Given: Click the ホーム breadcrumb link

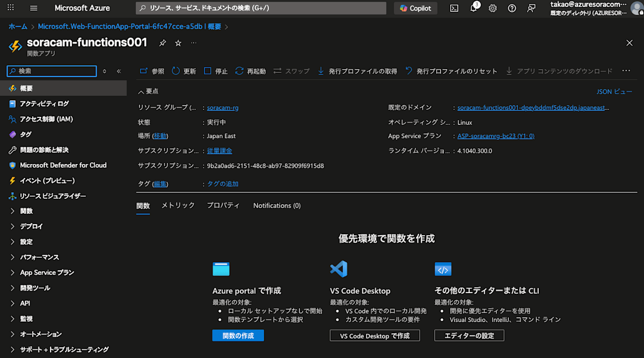Looking at the screenshot, I should coord(18,26).
